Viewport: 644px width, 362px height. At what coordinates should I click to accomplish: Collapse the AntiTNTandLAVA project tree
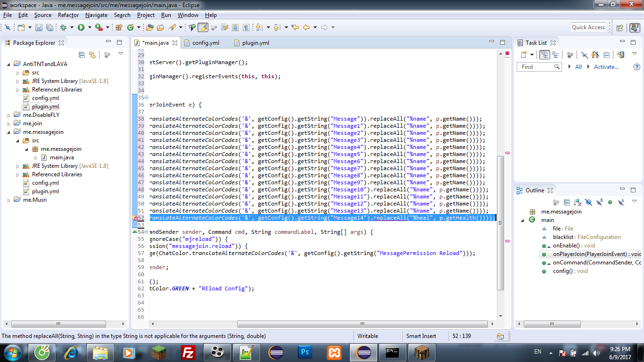9,64
